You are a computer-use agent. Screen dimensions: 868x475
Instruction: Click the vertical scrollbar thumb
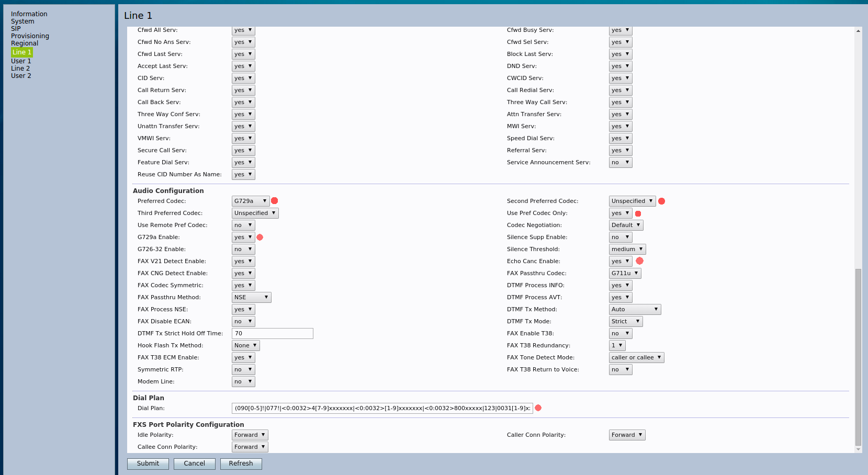point(858,356)
